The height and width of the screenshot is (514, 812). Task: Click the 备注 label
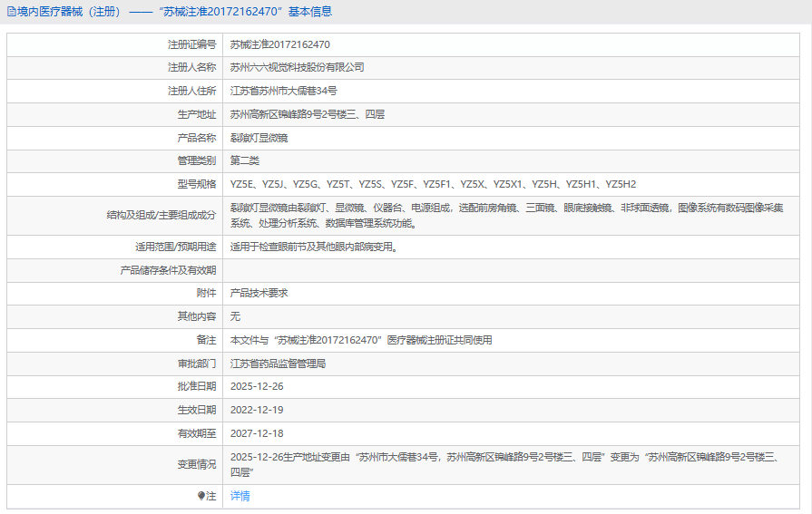pos(206,340)
